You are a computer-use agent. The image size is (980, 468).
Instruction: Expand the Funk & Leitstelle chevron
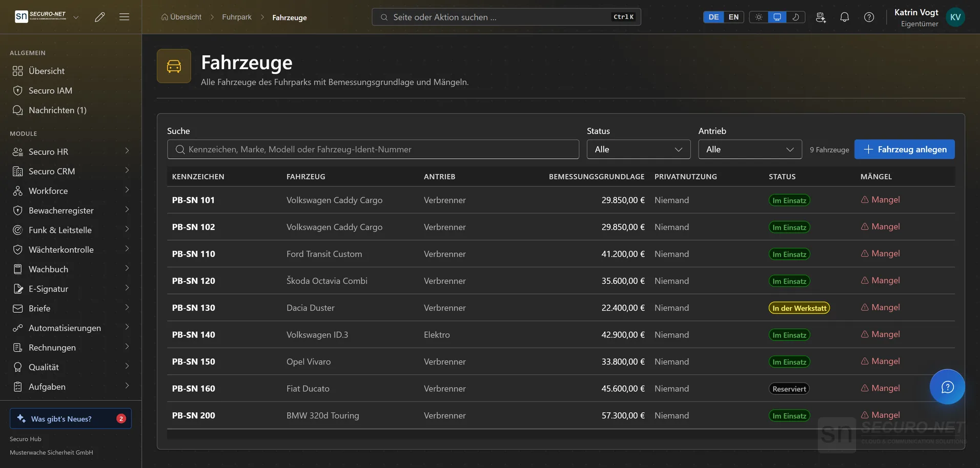pos(127,229)
